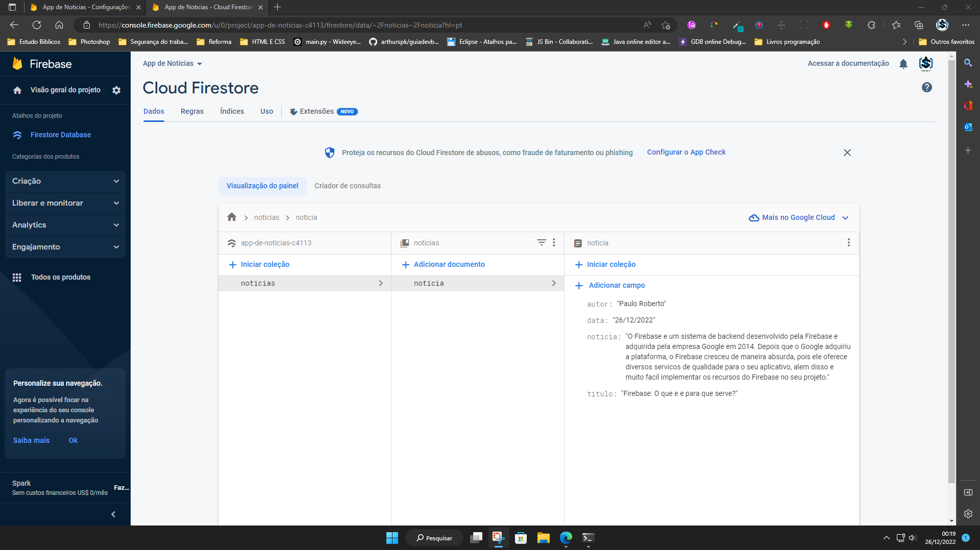Open the Criador de consultas tab
980x550 pixels.
coord(348,186)
